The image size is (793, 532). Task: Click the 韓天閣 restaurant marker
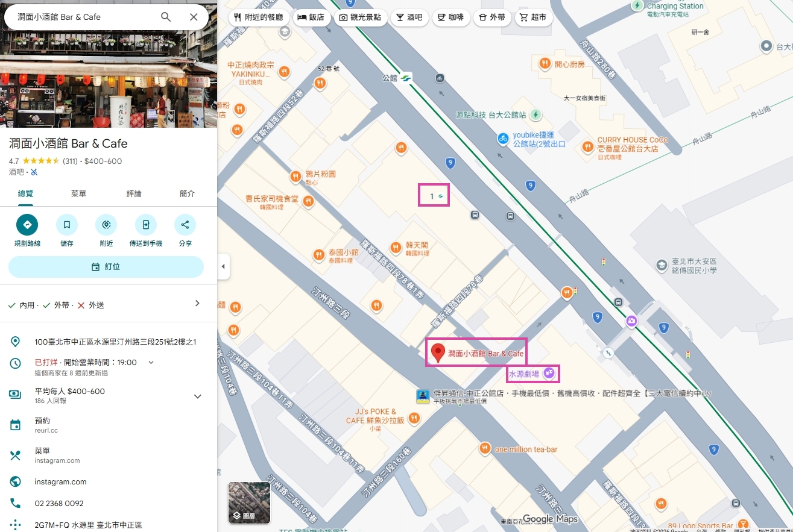click(x=396, y=247)
